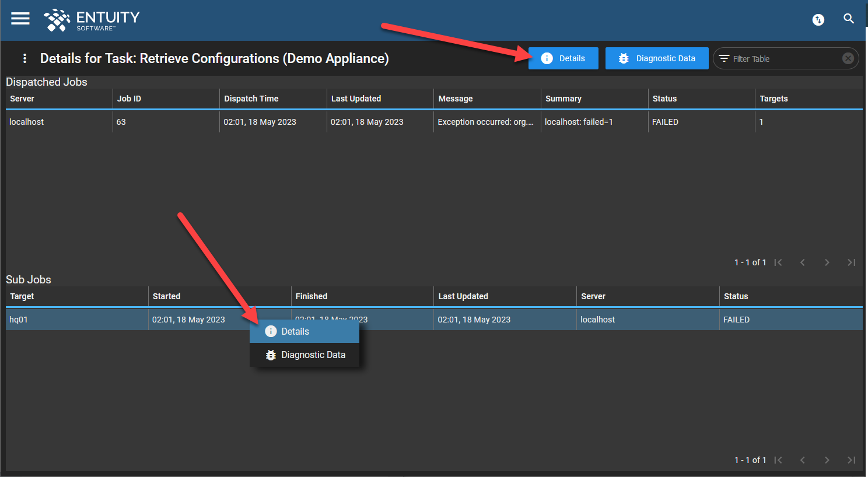Click the filter funnel icon in Filter Table
Viewport: 868px width, 477px height.
725,58
